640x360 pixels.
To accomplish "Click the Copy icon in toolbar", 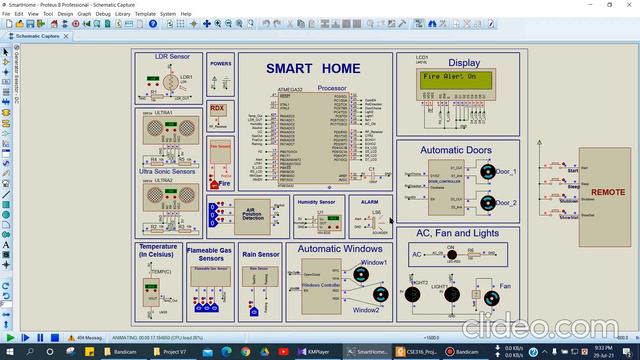I will tap(301, 24).
